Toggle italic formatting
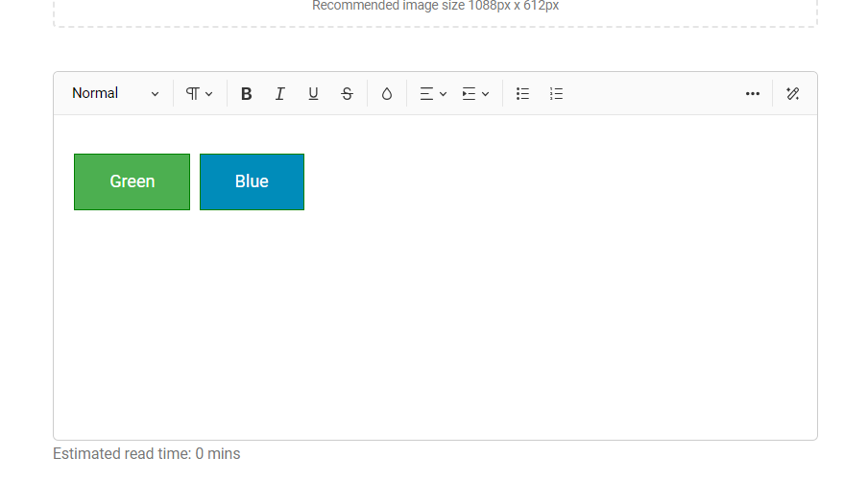 [x=280, y=93]
